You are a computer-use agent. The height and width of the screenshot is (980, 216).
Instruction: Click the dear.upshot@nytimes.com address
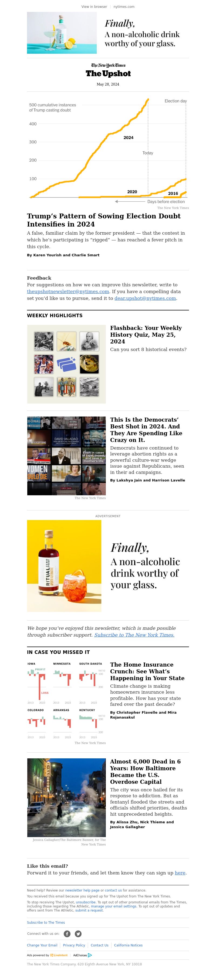tap(145, 298)
